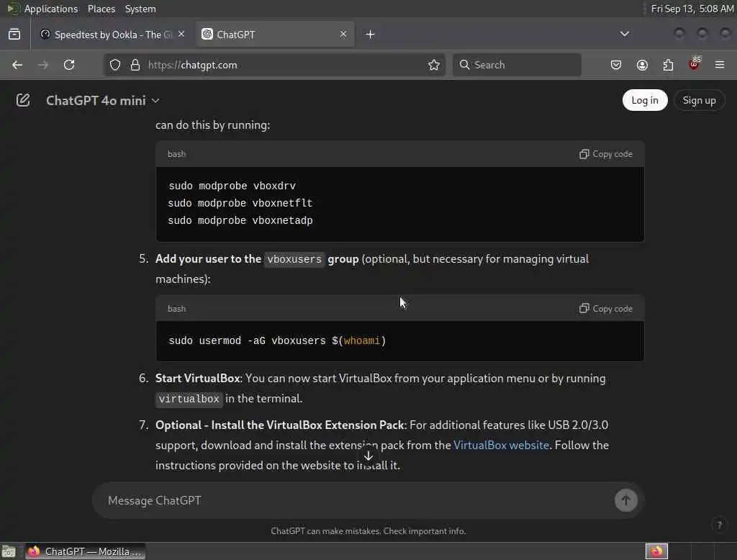Click the Optional - Install the VirtualBox Extension Pack heading
This screenshot has width=737, height=560.
pyautogui.click(x=280, y=425)
